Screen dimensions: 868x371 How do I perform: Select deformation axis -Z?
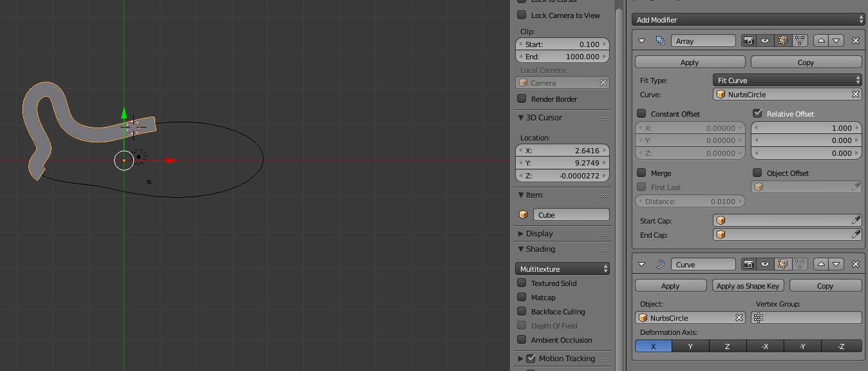[842, 347]
